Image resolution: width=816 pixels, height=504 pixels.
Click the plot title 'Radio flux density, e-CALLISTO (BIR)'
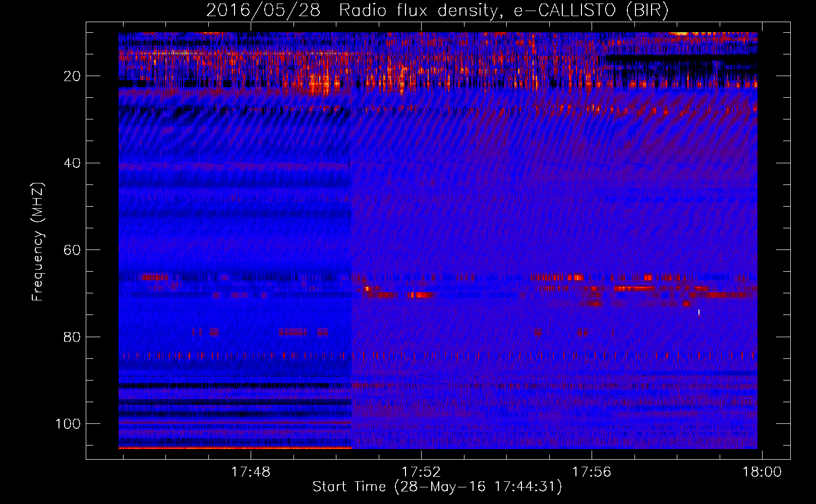(x=503, y=11)
